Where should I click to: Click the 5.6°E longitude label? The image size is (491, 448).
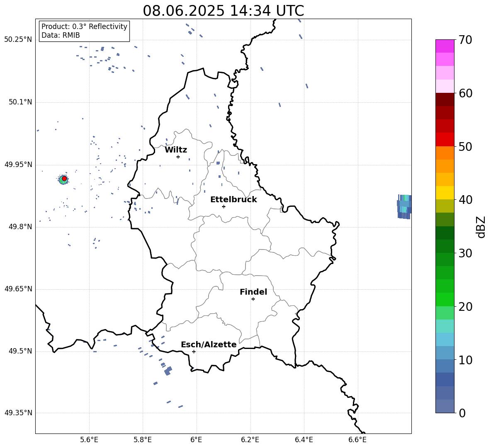(89, 440)
